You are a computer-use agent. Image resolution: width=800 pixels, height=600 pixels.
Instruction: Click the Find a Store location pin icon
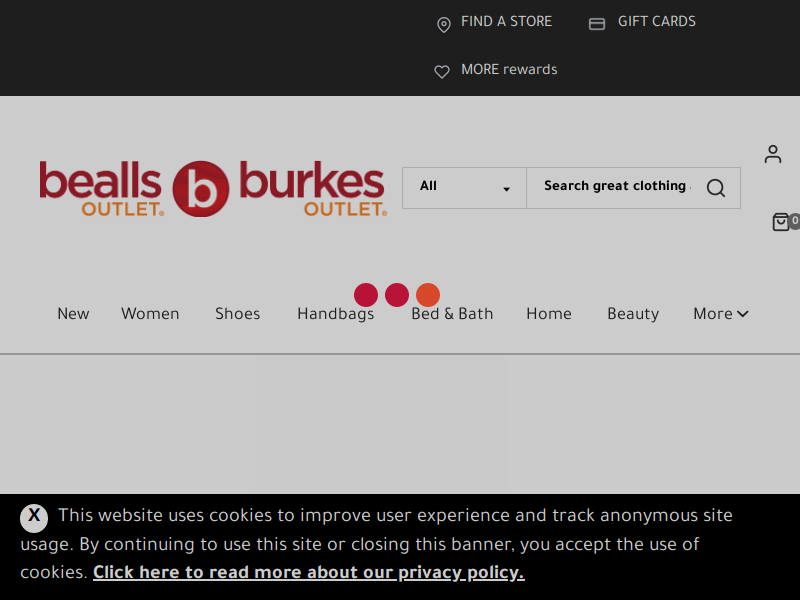point(444,24)
